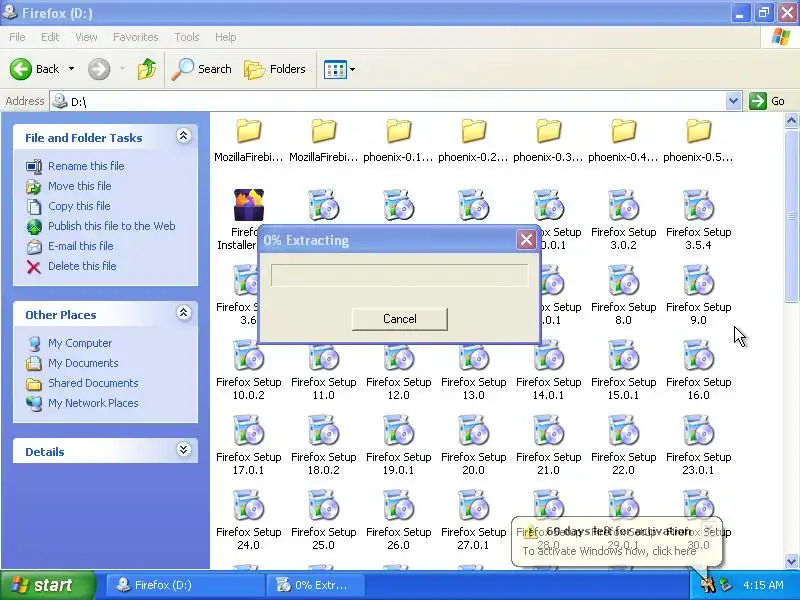Click the Go button beside address bar
Image resolution: width=800 pixels, height=600 pixels.
[x=767, y=101]
